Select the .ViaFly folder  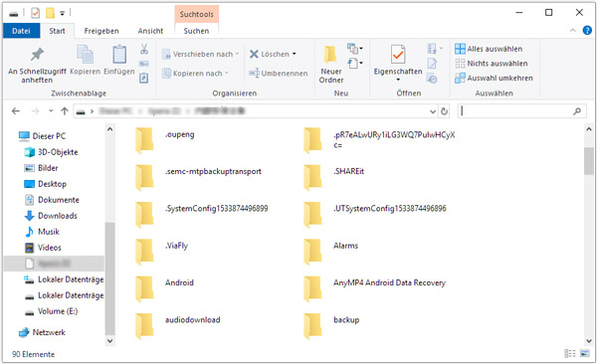pyautogui.click(x=162, y=252)
